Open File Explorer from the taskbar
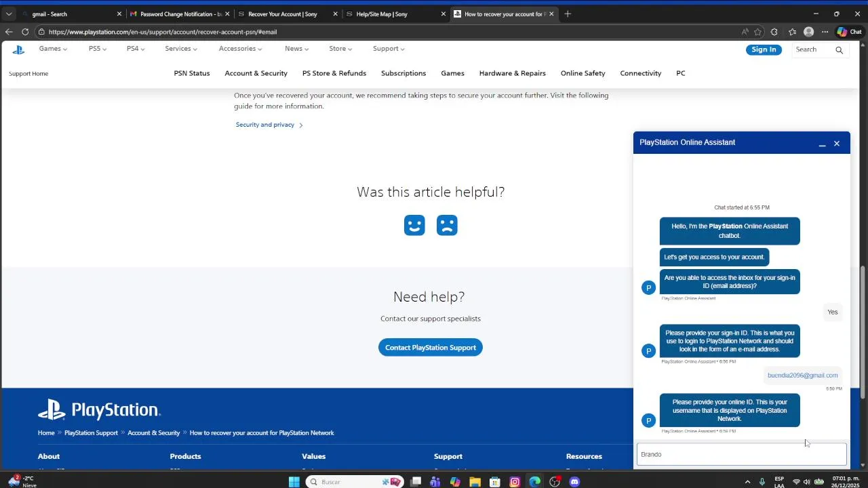 point(475,482)
